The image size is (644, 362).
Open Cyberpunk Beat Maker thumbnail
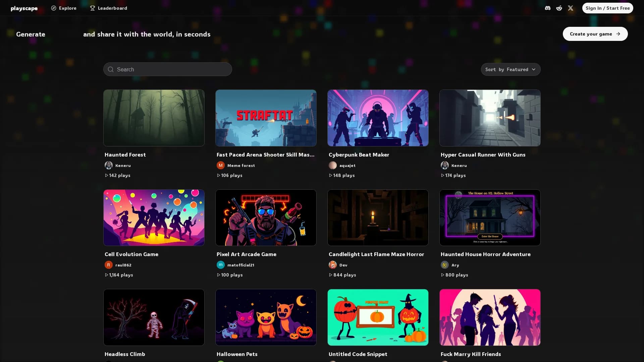coord(378,118)
